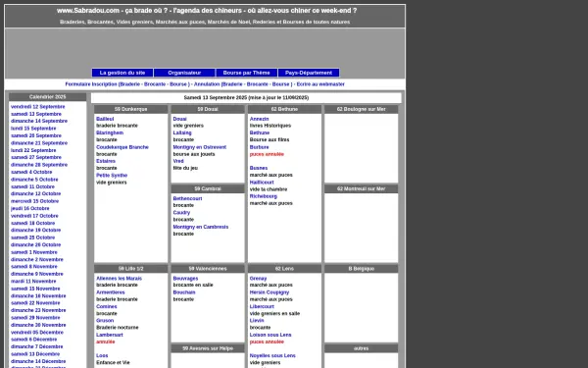The height and width of the screenshot is (368, 588).
Task: View Libercourt event
Action: click(x=262, y=307)
